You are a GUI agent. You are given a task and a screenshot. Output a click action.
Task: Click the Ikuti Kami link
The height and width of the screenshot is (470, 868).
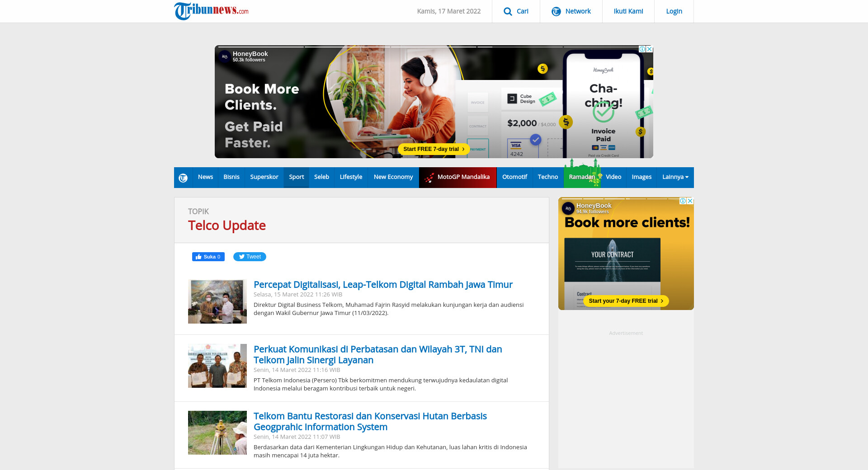click(628, 11)
